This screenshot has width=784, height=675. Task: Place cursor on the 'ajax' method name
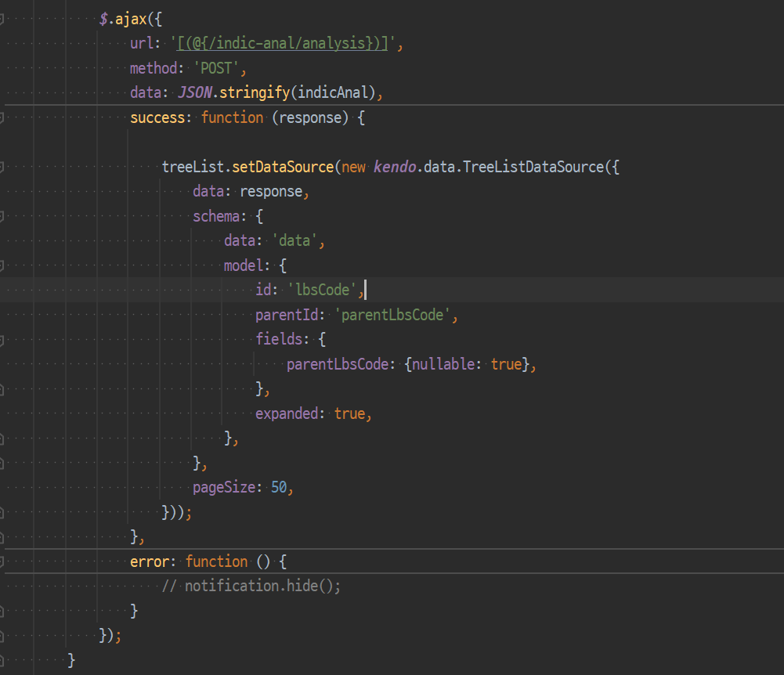(x=131, y=20)
